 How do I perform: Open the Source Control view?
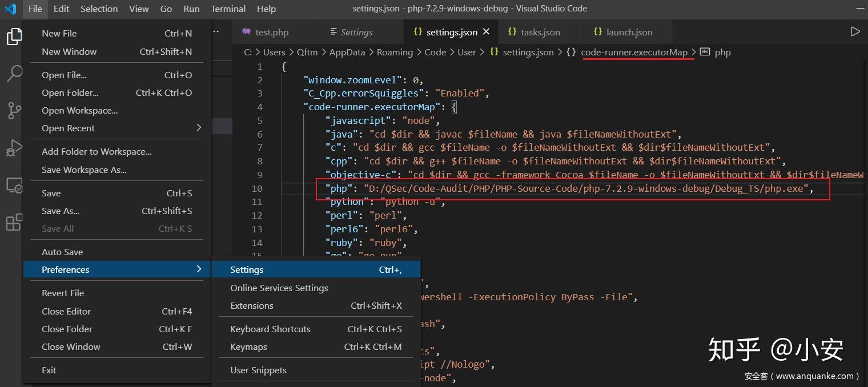coord(14,111)
